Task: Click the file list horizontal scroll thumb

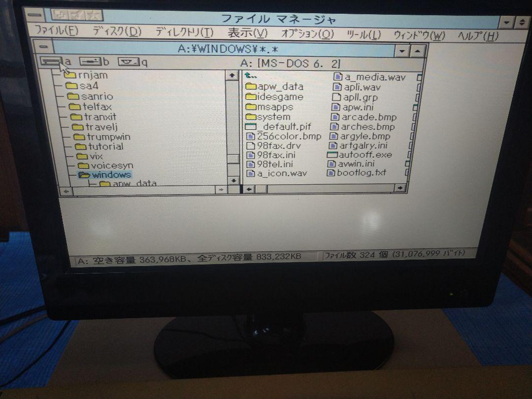Action: pyautogui.click(x=261, y=189)
